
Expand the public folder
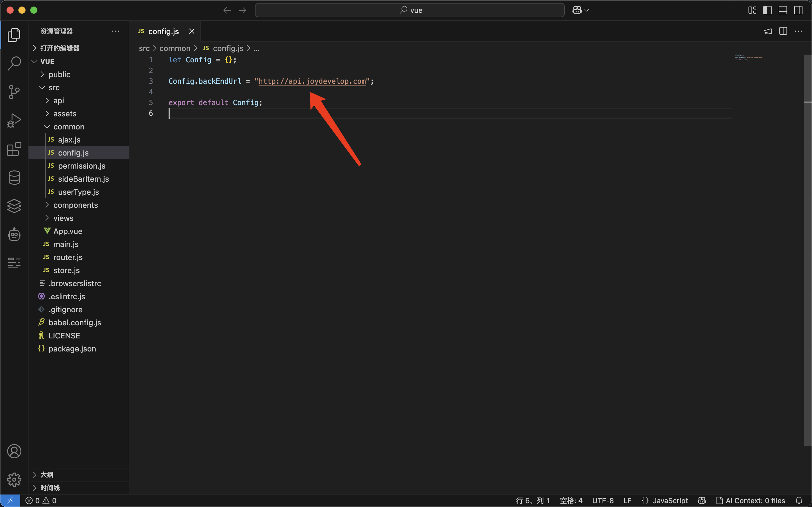pos(79,75)
